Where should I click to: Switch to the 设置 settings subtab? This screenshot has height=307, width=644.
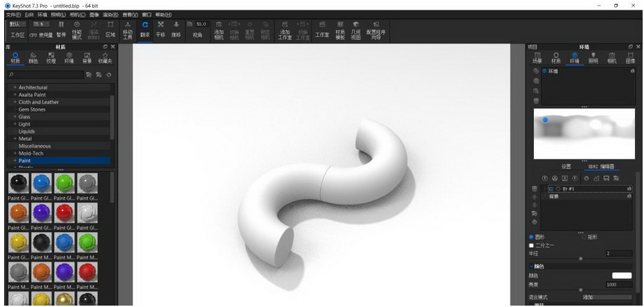point(566,167)
